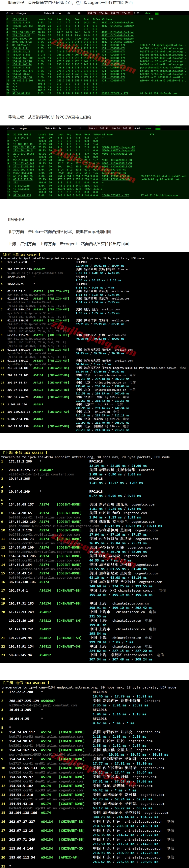
Task: Select hop IP '113.96.4.146'
Action: (21, 848)
